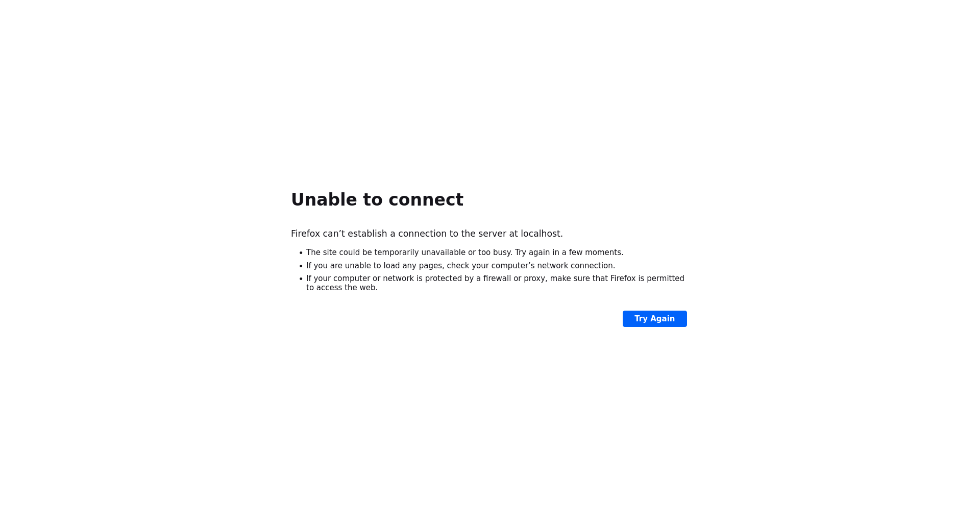The height and width of the screenshot is (507, 980).
Task: Click "Firefox is permitted" in the third bullet
Action: pos(647,278)
